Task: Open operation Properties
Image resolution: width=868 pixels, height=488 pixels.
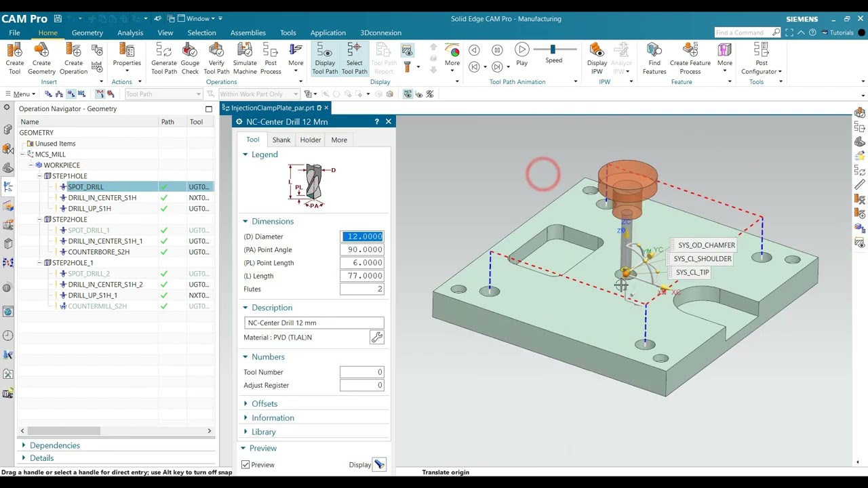Action: click(x=127, y=58)
